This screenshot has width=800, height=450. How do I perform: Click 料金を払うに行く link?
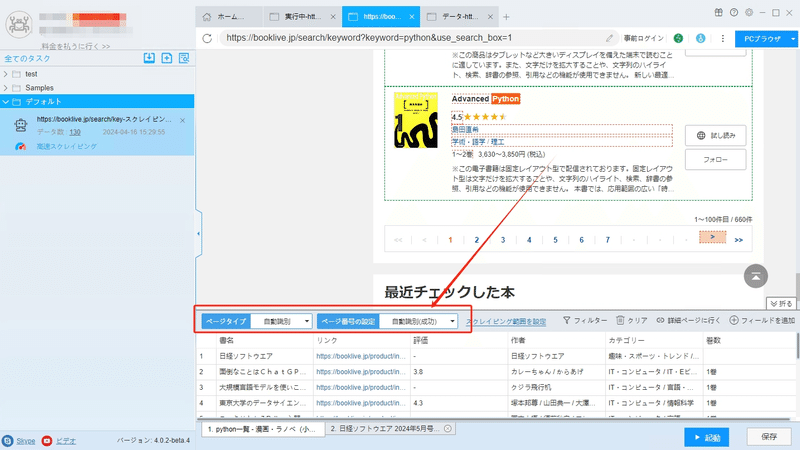point(76,46)
